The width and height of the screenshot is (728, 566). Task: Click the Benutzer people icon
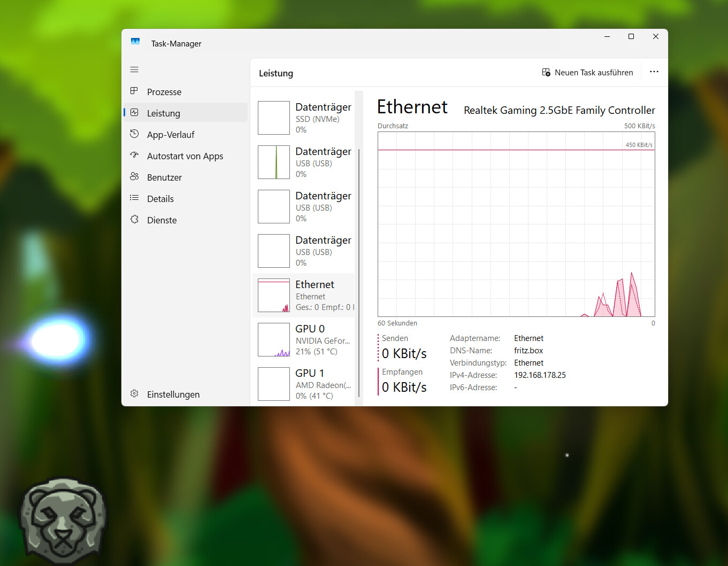(x=134, y=177)
